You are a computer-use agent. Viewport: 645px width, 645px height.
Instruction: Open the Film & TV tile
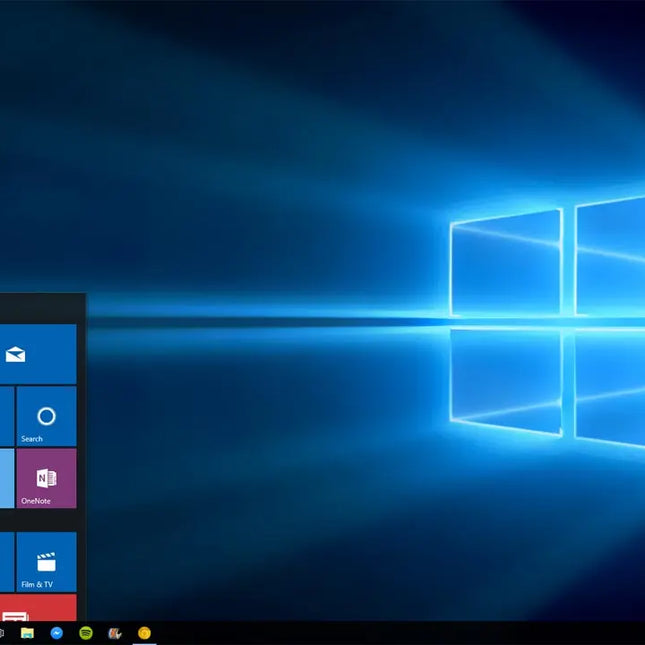[46, 562]
